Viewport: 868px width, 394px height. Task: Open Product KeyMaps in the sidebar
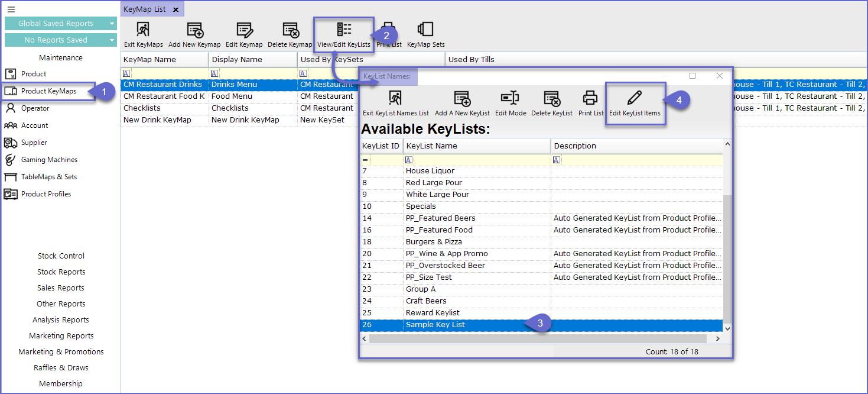[x=48, y=91]
